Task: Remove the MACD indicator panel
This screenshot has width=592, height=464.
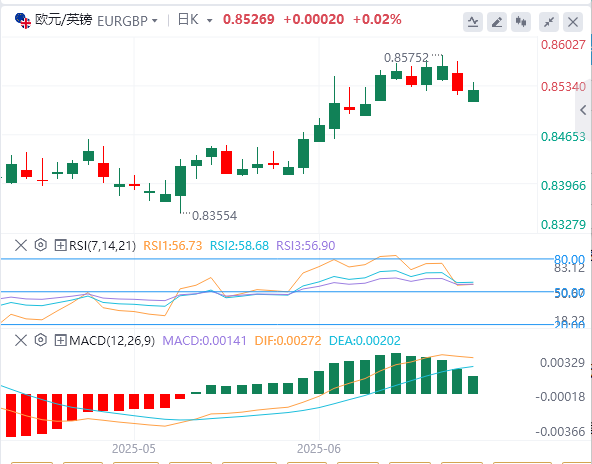Action: point(21,341)
